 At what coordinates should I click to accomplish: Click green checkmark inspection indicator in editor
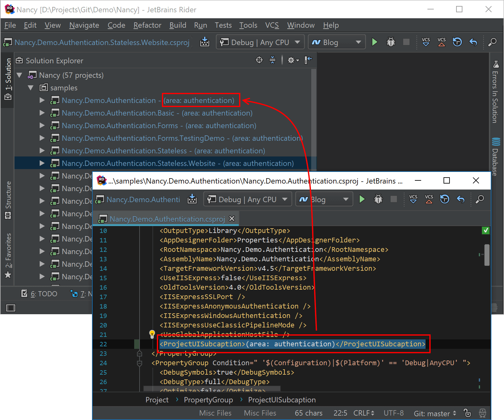[486, 230]
